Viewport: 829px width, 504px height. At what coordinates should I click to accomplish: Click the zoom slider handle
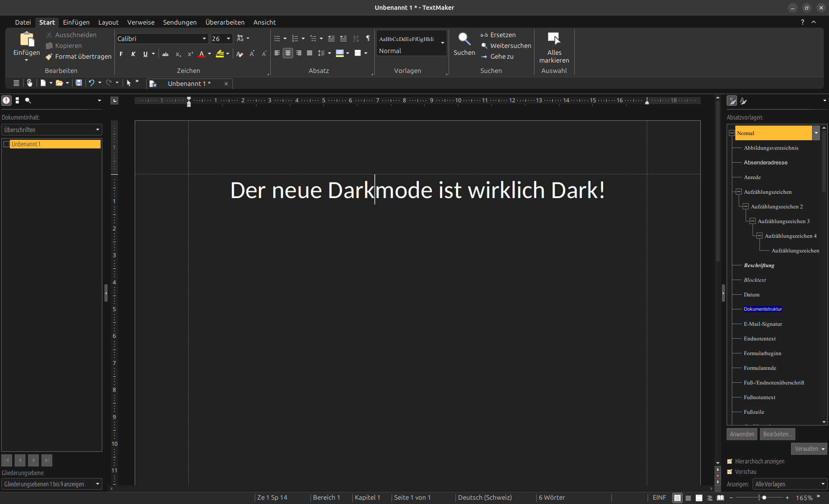(764, 498)
